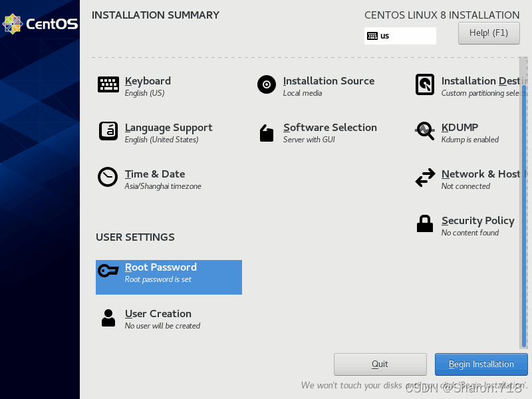Open Installation Source settings
The image size is (532, 399).
point(329,80)
